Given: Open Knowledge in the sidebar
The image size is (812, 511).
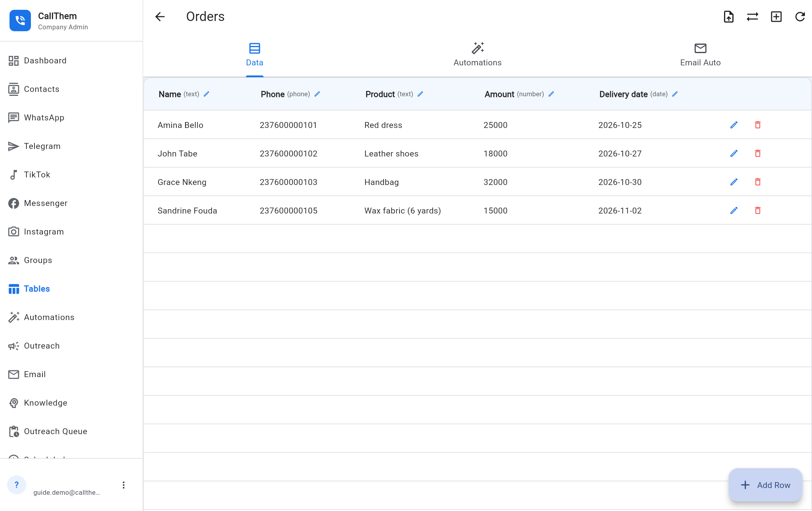Looking at the screenshot, I should pyautogui.click(x=71, y=403).
